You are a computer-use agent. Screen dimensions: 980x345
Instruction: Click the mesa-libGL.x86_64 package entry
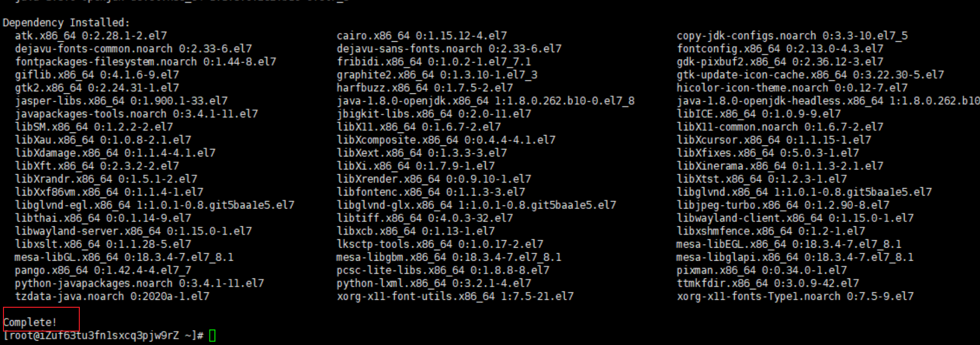click(x=123, y=257)
